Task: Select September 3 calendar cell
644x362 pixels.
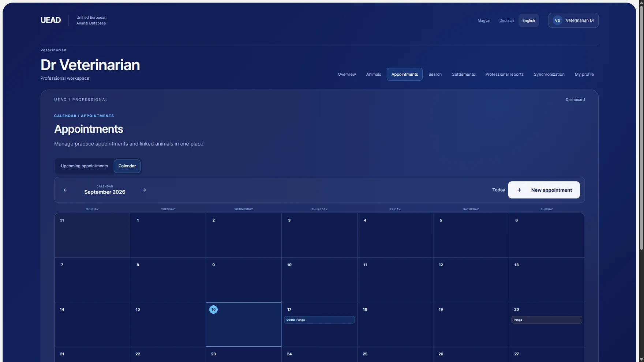Action: [319, 235]
